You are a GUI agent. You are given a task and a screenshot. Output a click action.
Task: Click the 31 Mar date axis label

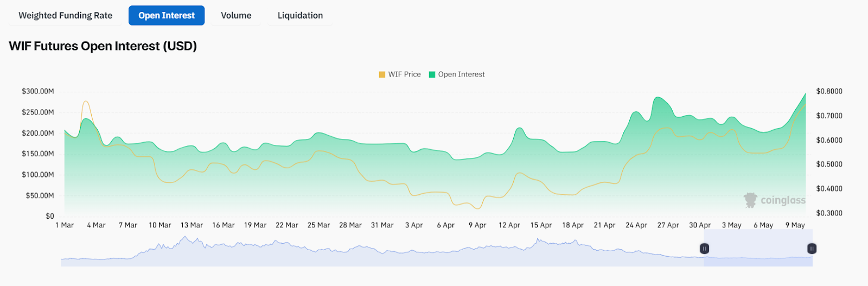[382, 225]
